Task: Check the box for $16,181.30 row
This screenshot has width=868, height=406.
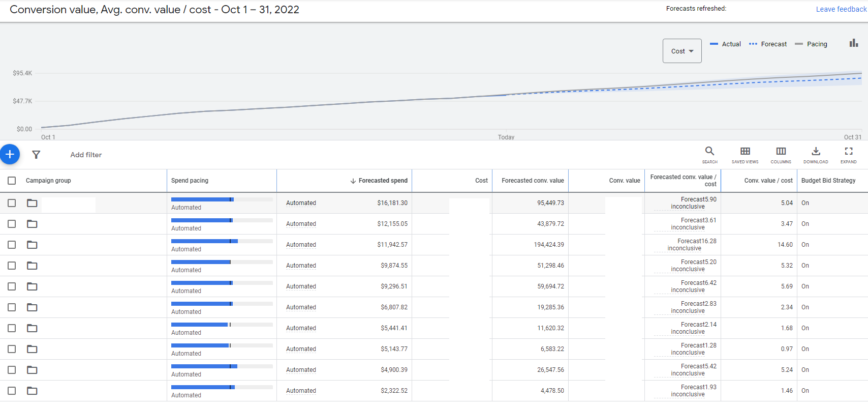Action: [12, 203]
